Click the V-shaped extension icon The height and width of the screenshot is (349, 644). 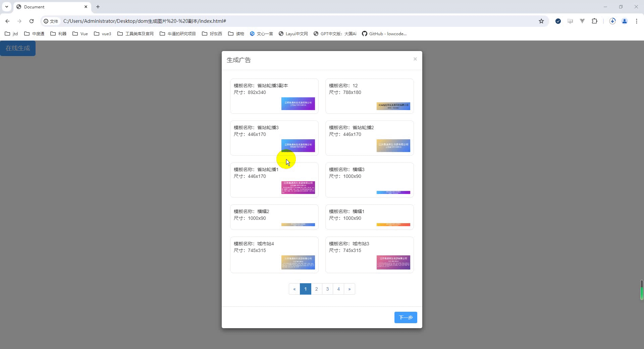pyautogui.click(x=582, y=21)
